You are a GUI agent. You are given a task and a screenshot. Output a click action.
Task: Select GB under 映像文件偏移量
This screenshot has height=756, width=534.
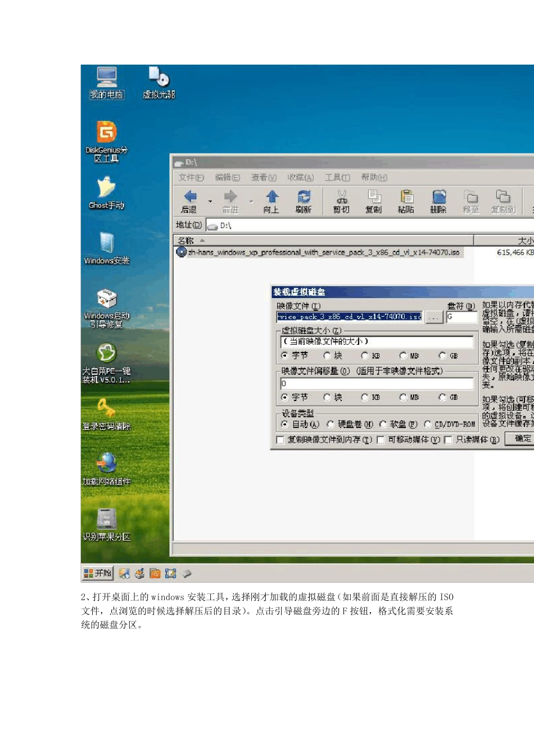click(442, 397)
